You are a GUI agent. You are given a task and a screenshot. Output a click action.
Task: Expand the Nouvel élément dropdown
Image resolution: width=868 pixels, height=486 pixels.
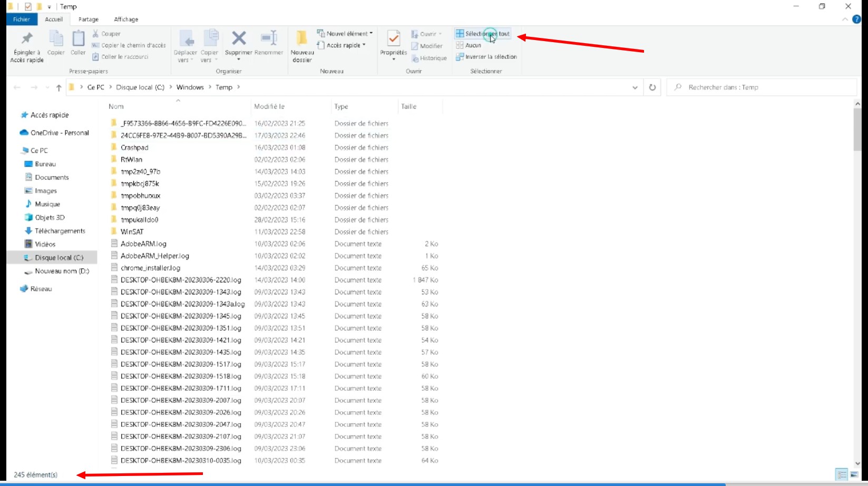(x=345, y=33)
